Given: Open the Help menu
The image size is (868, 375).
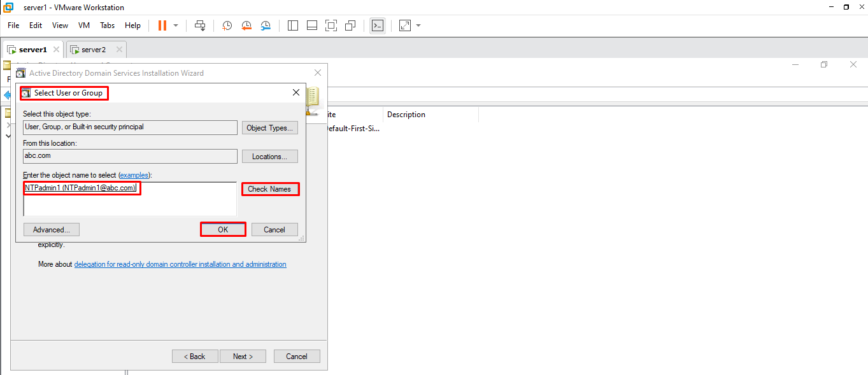Looking at the screenshot, I should click(132, 25).
